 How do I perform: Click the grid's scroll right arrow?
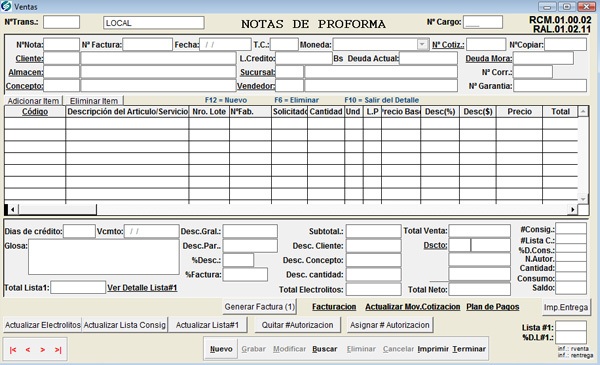(x=572, y=209)
